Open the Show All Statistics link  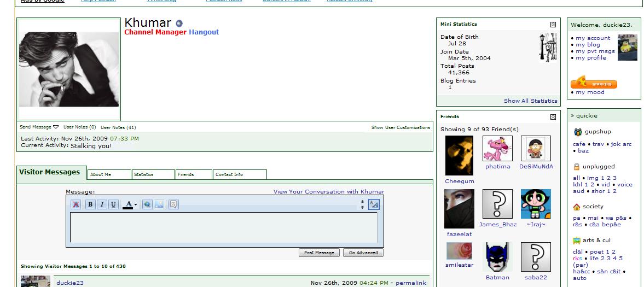(530, 101)
